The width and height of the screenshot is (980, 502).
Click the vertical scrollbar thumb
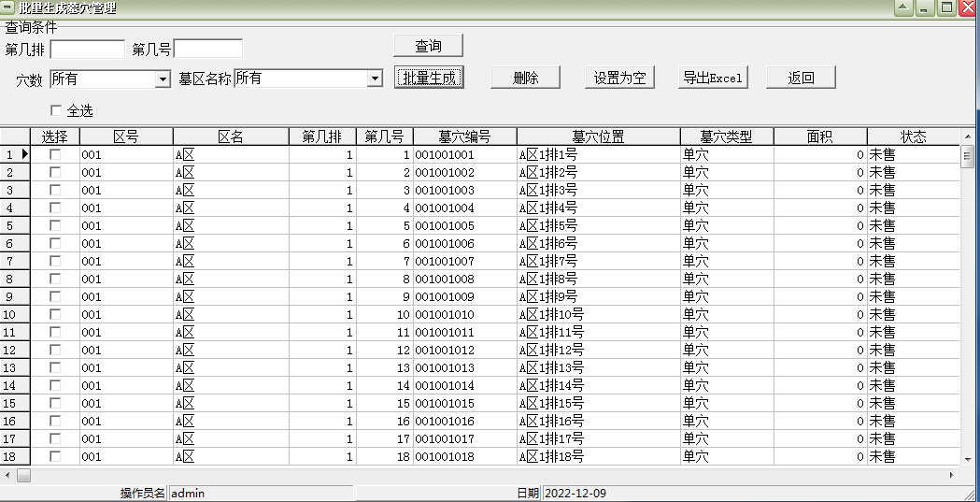point(968,156)
